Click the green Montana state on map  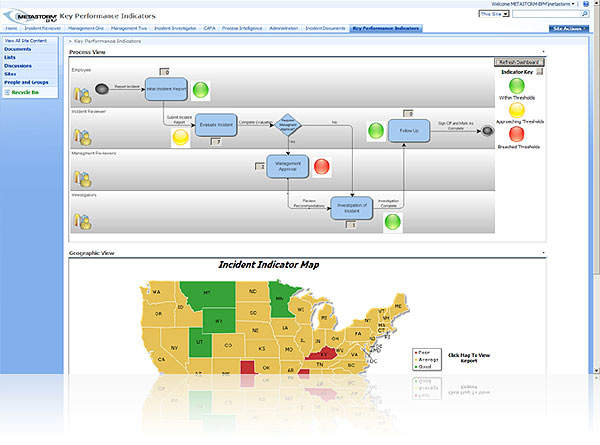(x=205, y=293)
